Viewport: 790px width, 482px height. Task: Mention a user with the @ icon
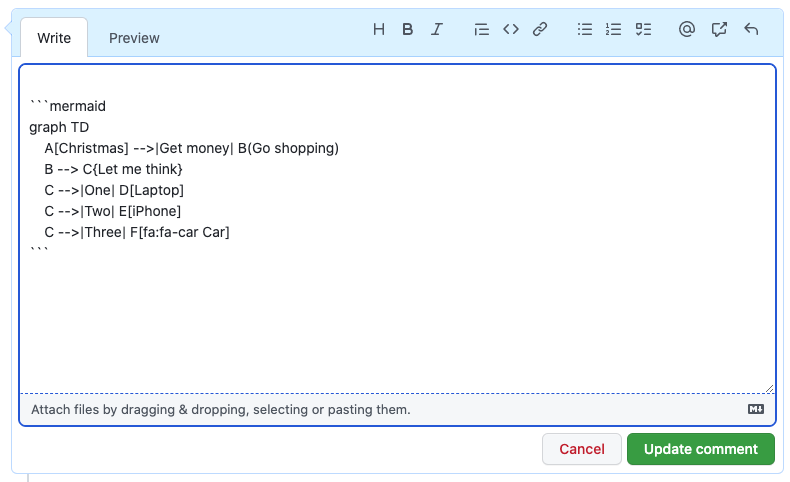tap(686, 29)
